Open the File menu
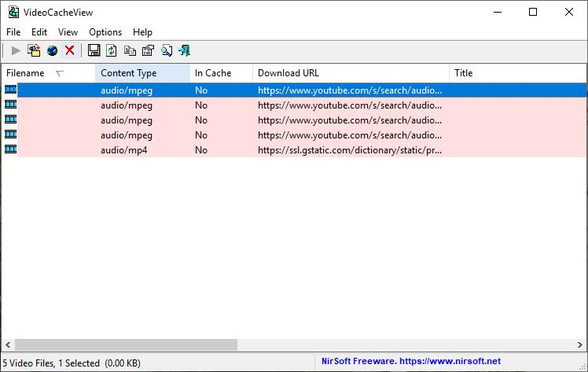Image resolution: width=588 pixels, height=372 pixels. point(13,32)
